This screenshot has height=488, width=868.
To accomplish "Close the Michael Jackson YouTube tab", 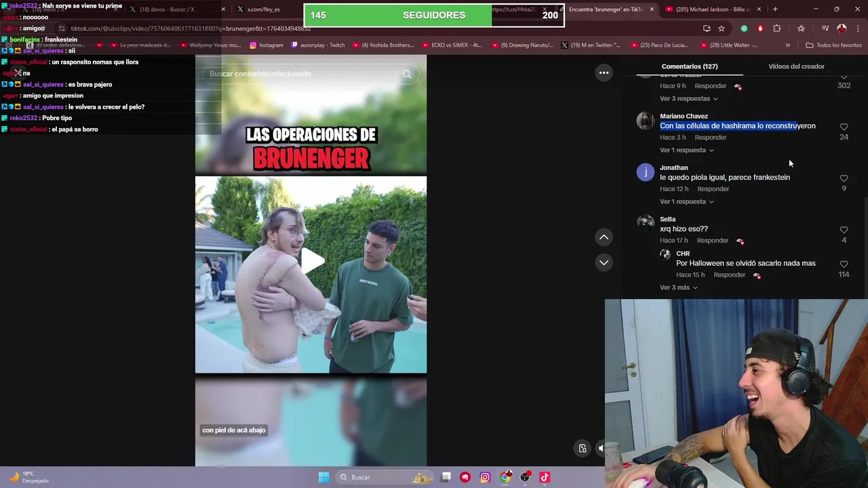I will coord(759,9).
